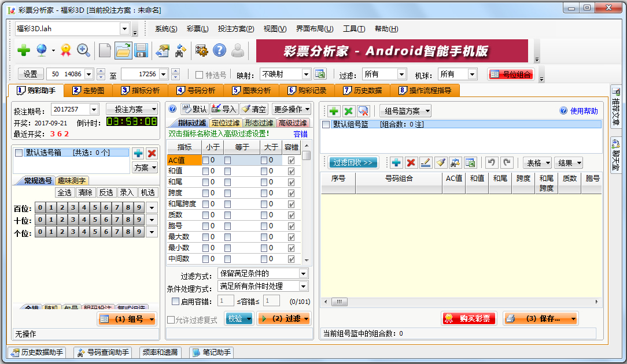627x364 pixels.
Task: Check the 默认选号箱 checkbox
Action: (x=19, y=153)
